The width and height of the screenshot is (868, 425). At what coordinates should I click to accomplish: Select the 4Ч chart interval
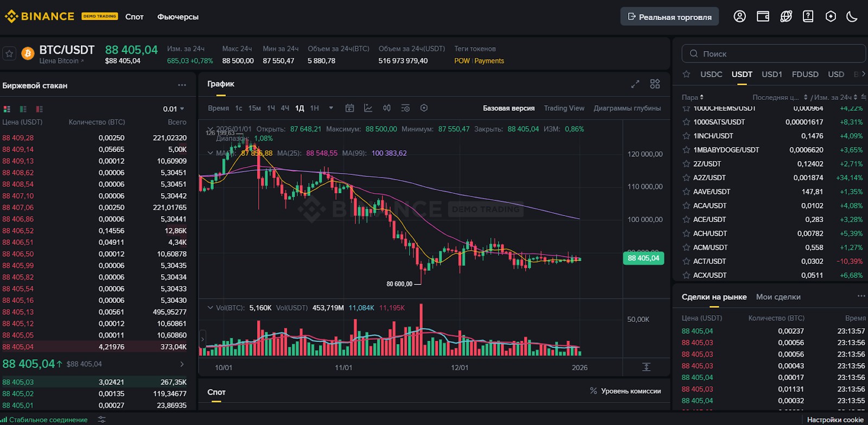[285, 108]
